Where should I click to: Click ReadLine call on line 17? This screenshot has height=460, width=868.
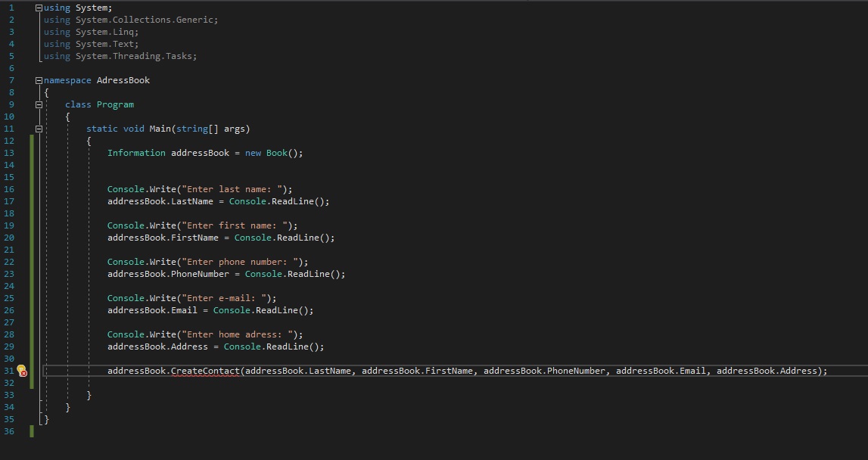click(293, 201)
